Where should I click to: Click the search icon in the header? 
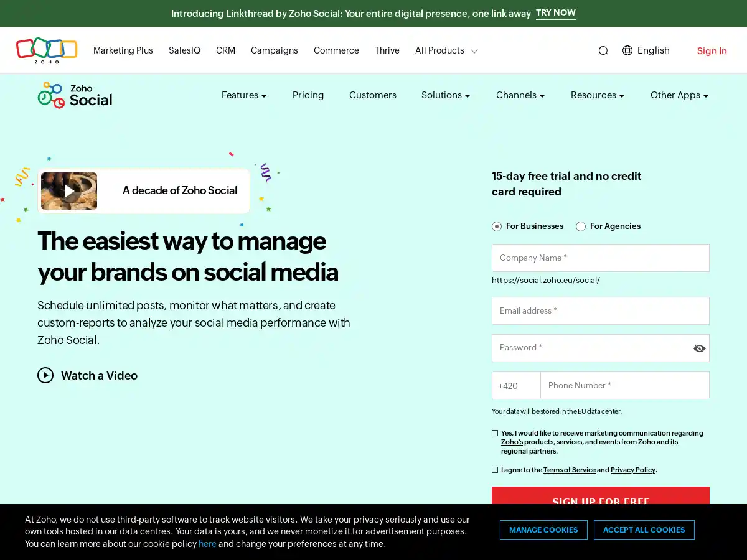[x=603, y=50]
